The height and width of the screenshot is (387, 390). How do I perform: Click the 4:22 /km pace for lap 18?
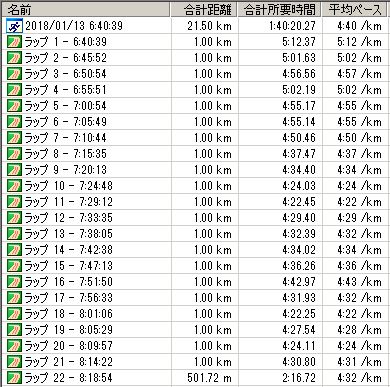pos(359,314)
